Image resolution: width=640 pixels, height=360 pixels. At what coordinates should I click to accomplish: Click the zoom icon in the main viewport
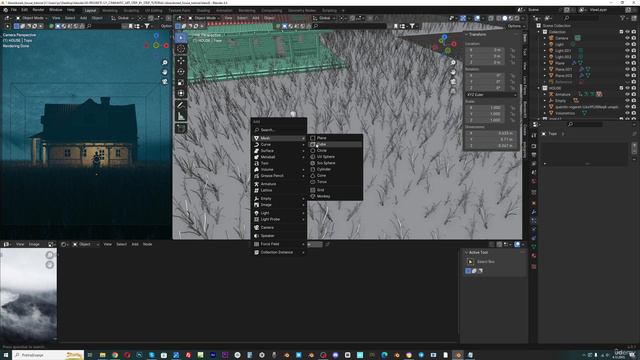(453, 62)
